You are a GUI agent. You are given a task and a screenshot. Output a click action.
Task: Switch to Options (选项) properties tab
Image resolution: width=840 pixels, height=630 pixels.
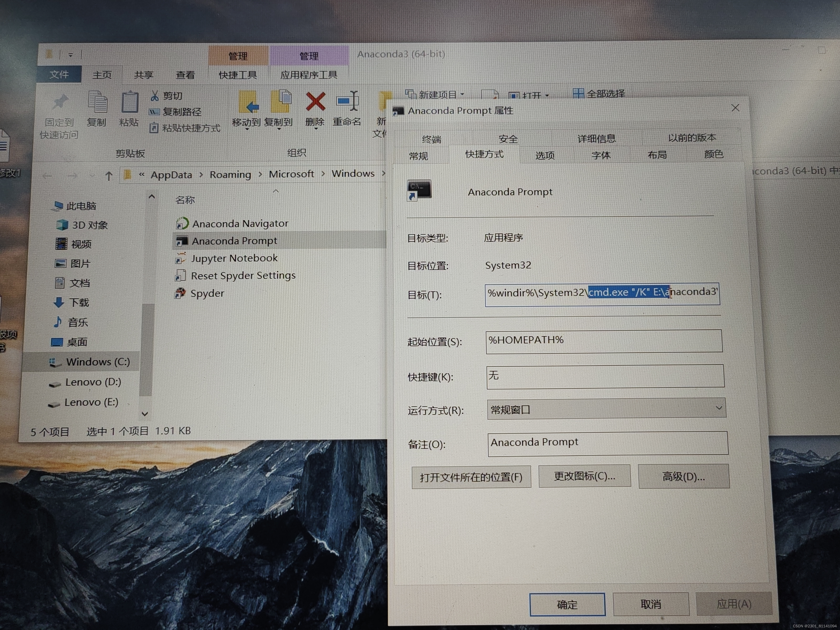(545, 155)
